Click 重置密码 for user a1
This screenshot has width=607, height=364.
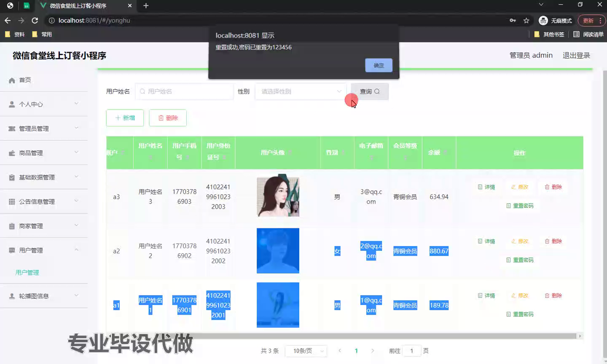coord(520,314)
